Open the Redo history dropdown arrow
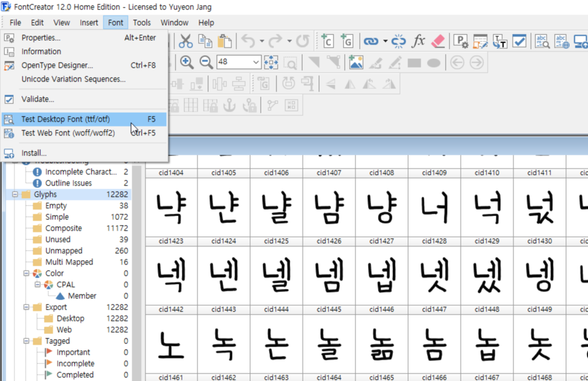The image size is (588, 381). click(x=289, y=41)
